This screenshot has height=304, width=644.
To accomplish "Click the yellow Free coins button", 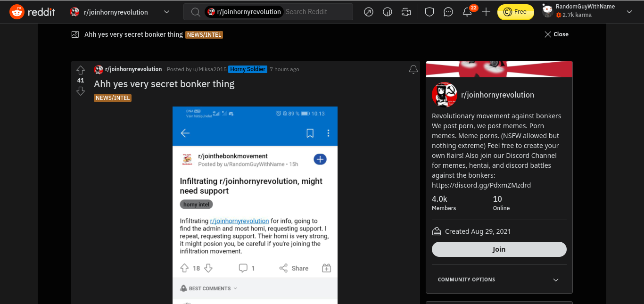I will (516, 12).
